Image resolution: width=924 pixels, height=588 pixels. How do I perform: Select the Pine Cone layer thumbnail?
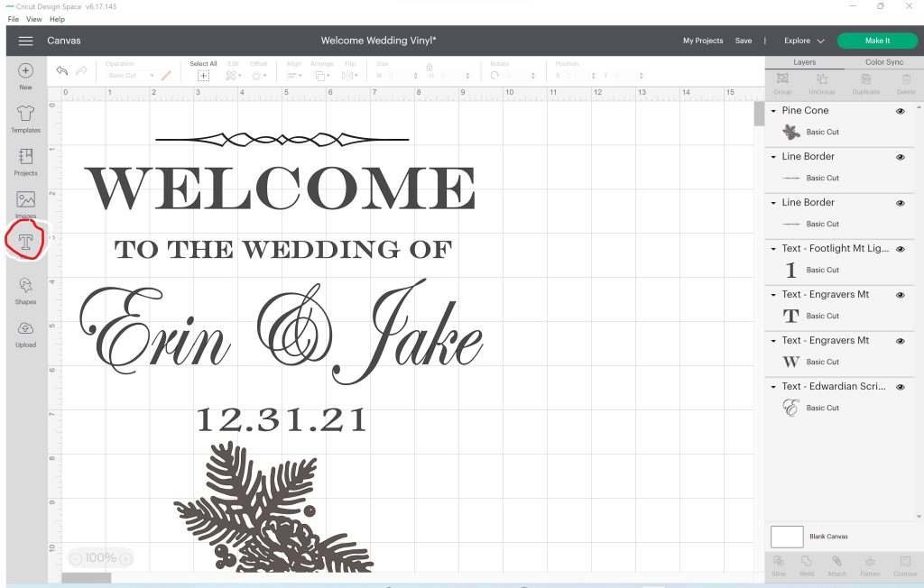790,132
